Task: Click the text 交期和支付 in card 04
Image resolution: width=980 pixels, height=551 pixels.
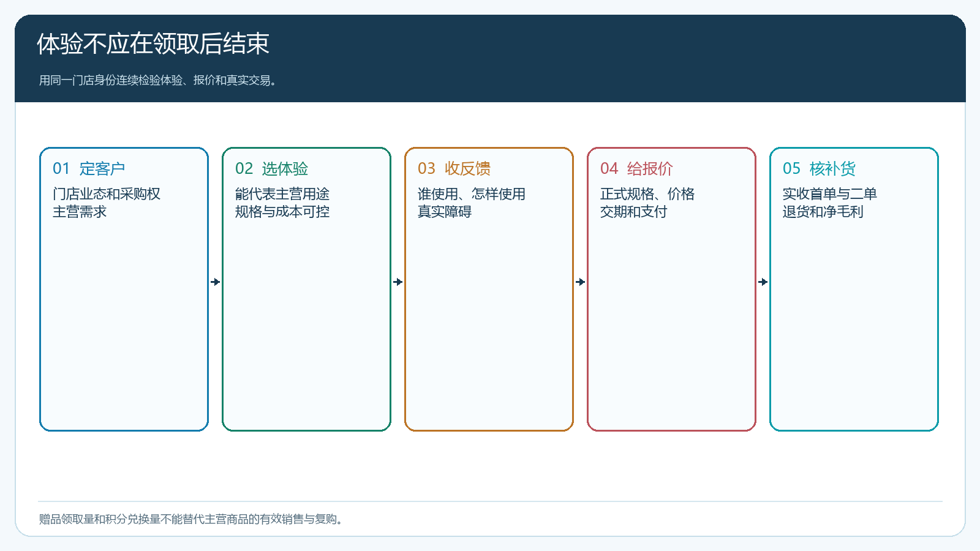Action: (634, 212)
